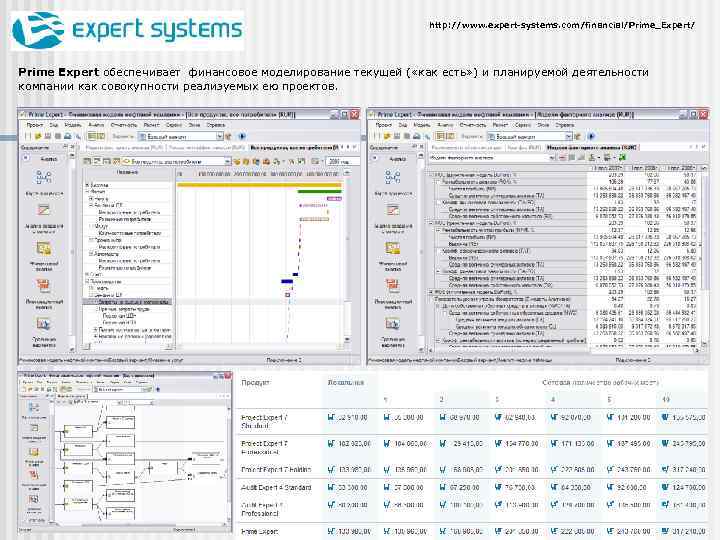The image size is (720, 540).
Task: Click the year input field in left window Gantt toolbar
Action: (342, 162)
